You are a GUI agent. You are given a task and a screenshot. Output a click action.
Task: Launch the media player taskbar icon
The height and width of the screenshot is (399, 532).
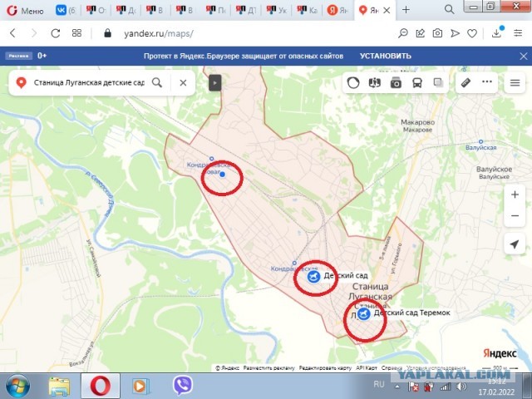(140, 387)
